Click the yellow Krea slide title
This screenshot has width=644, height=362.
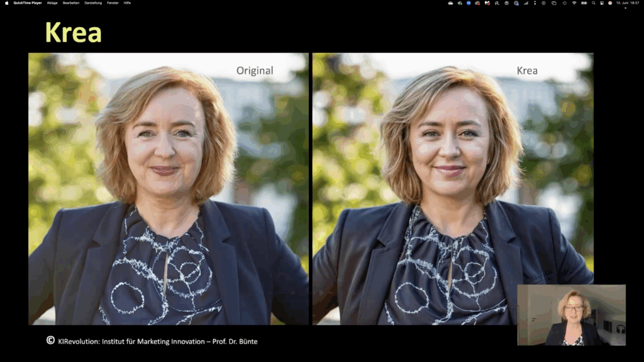pos(73,33)
